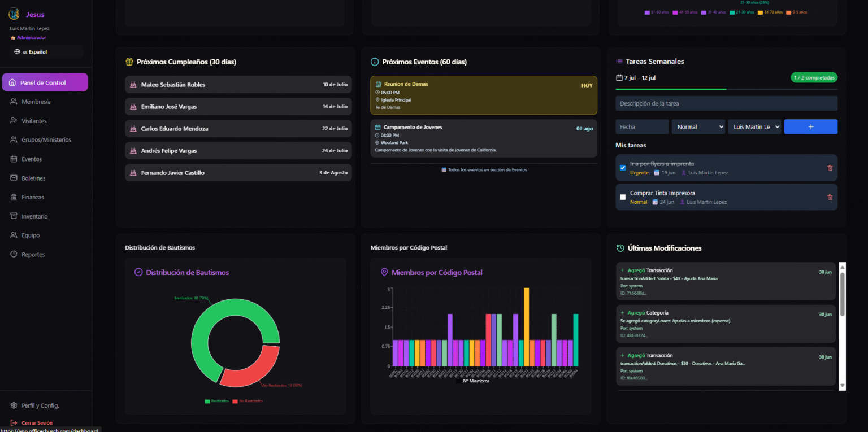The height and width of the screenshot is (432, 868).
Task: Click globe icon in language selector
Action: point(17,52)
